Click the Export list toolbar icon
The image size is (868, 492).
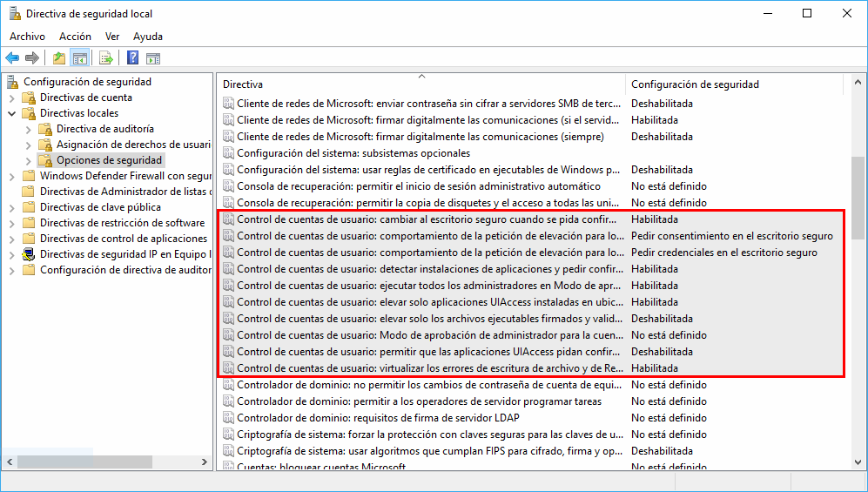coord(106,58)
